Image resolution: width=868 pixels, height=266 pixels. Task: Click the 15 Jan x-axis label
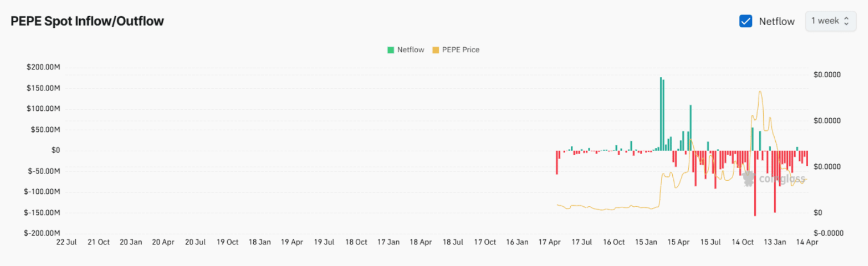[x=646, y=242]
